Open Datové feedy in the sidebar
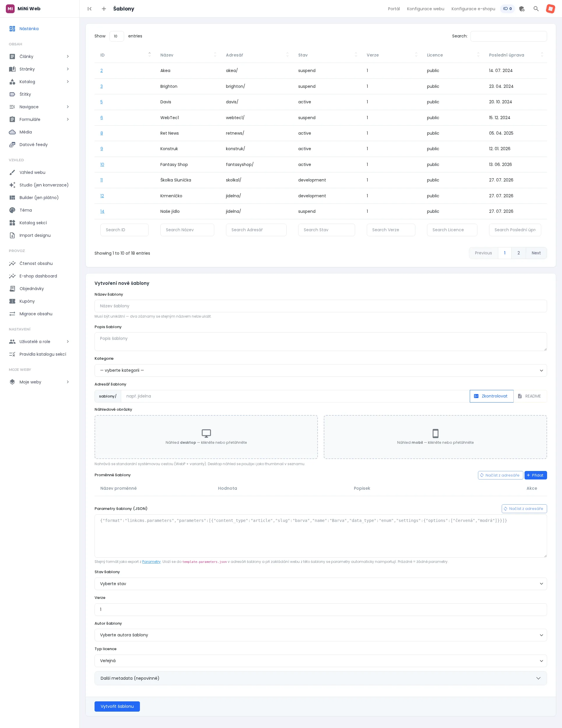562x728 pixels. [x=40, y=145]
